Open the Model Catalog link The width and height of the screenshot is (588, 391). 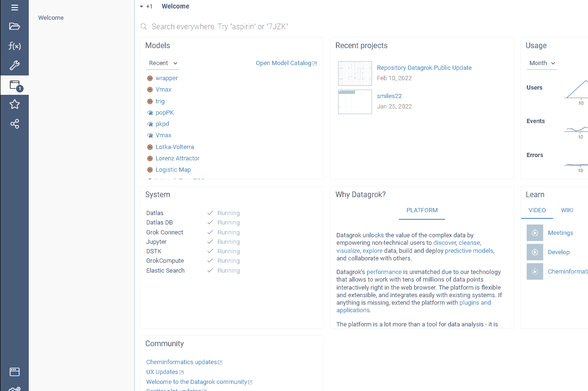[283, 63]
